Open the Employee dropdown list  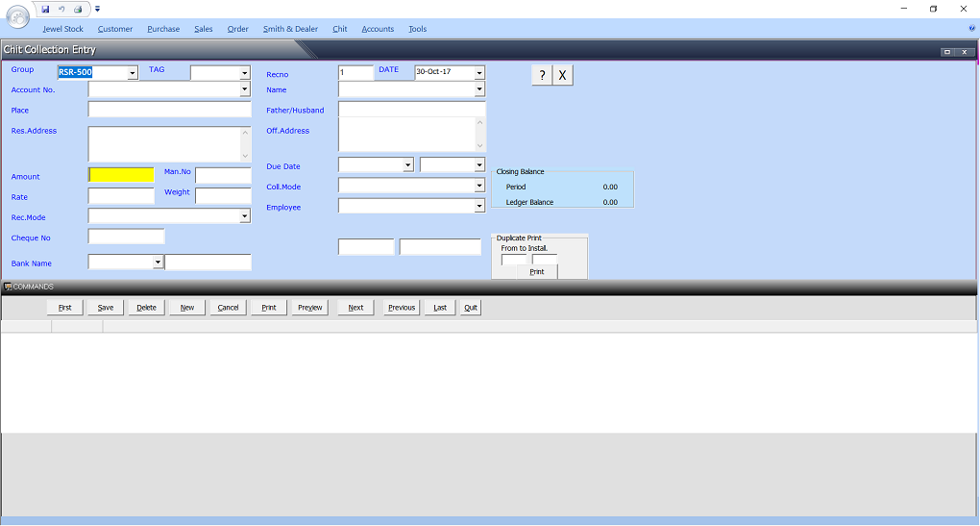479,207
